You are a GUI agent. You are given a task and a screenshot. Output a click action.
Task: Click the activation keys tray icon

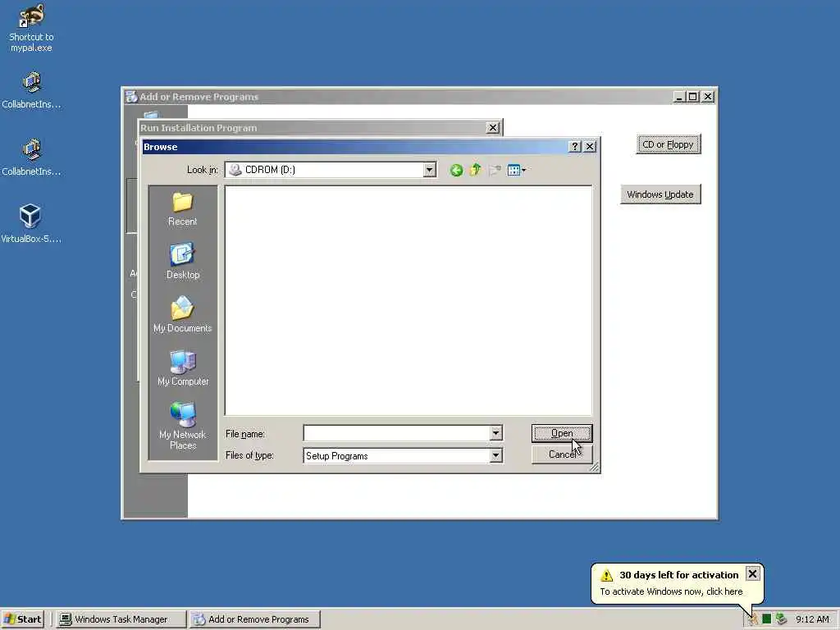tap(753, 619)
